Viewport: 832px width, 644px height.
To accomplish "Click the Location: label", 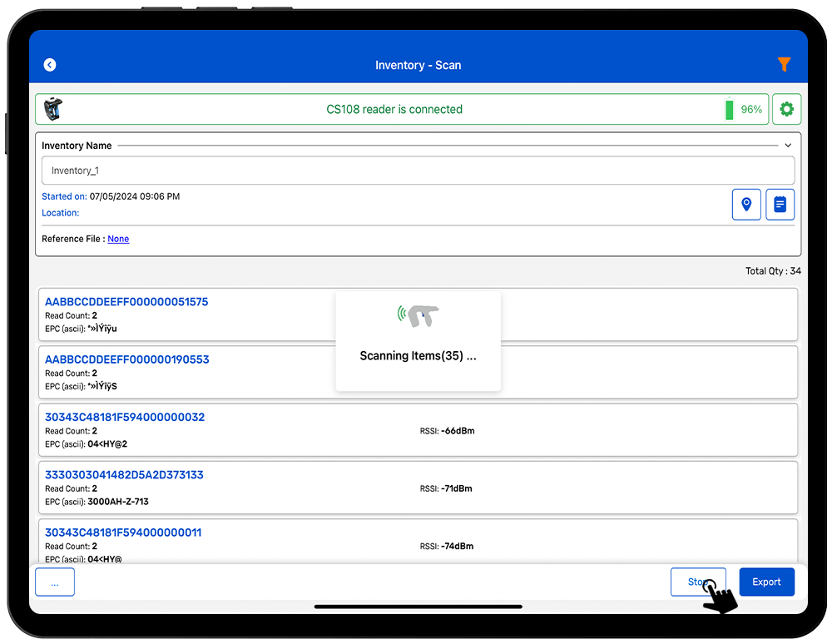I will pos(61,213).
